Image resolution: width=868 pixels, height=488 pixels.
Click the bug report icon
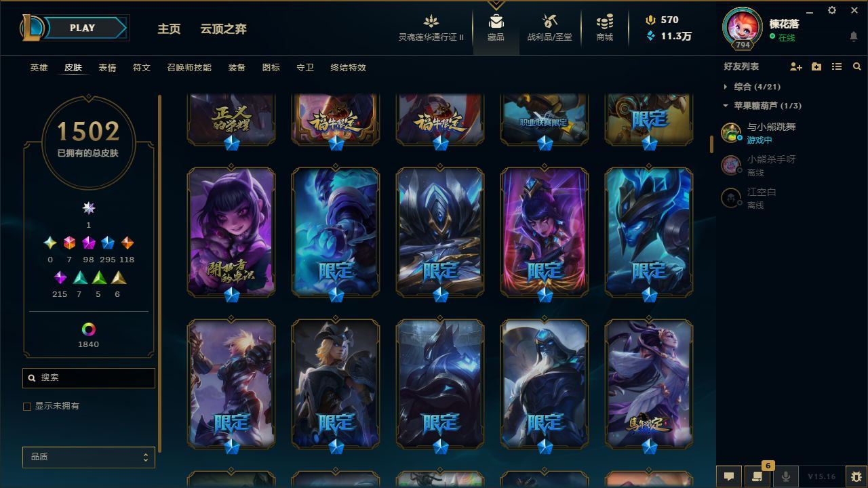coord(856,476)
